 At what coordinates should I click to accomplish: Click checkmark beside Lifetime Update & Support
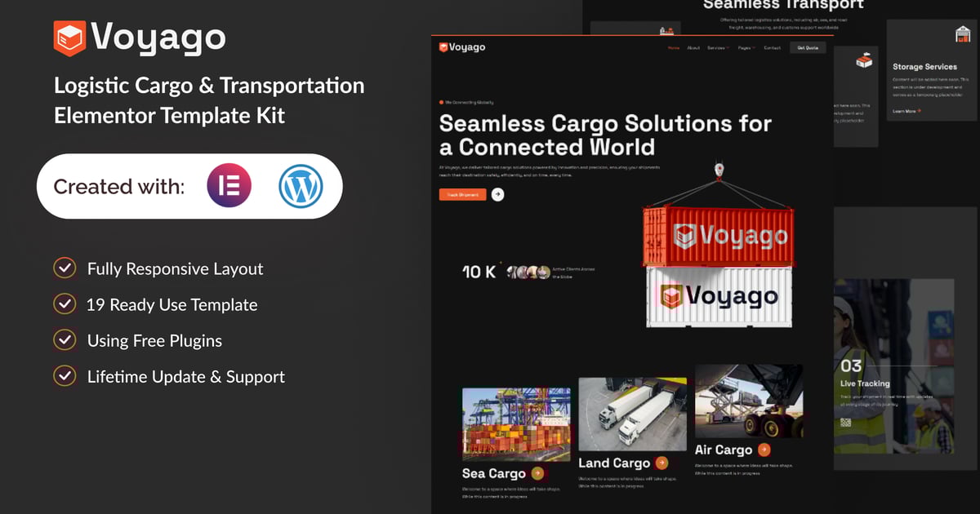click(64, 376)
